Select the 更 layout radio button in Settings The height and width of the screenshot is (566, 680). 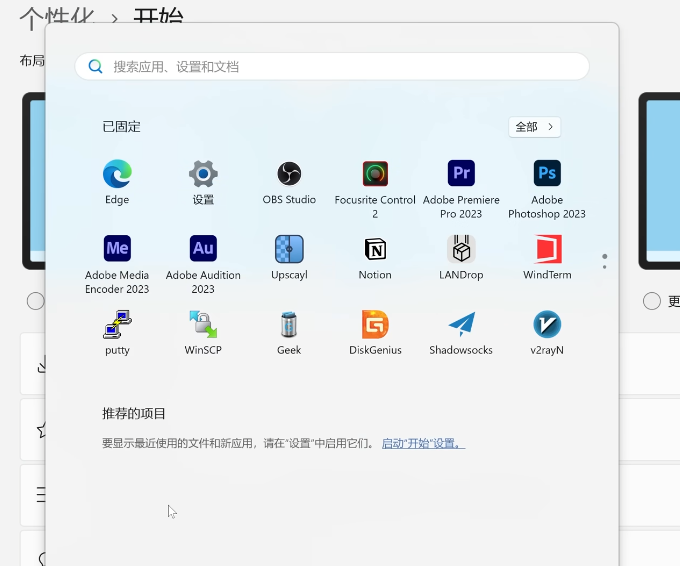click(652, 301)
